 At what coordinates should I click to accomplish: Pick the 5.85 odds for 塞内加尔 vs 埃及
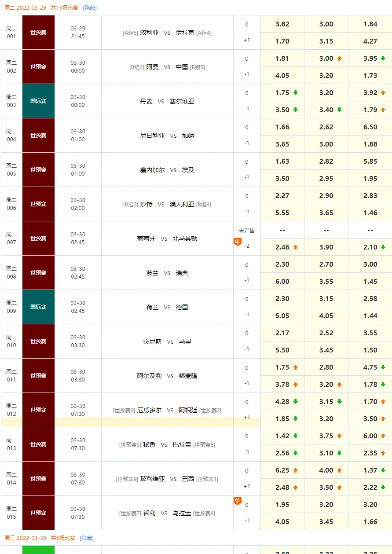coord(370,161)
